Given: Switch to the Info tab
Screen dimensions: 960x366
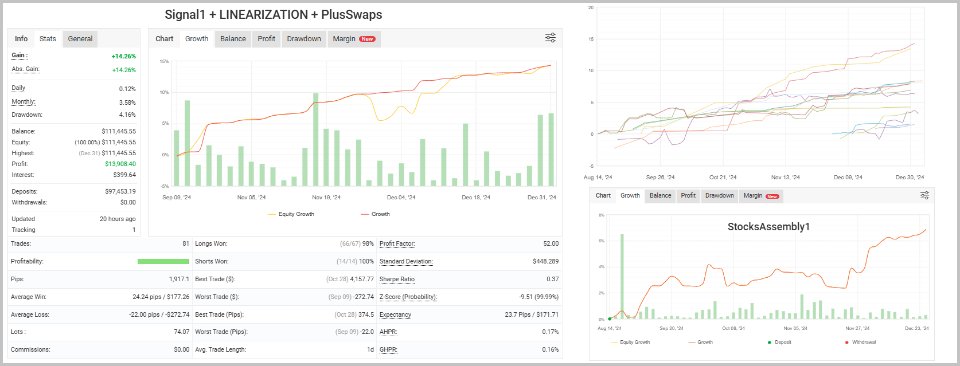Looking at the screenshot, I should [x=21, y=39].
